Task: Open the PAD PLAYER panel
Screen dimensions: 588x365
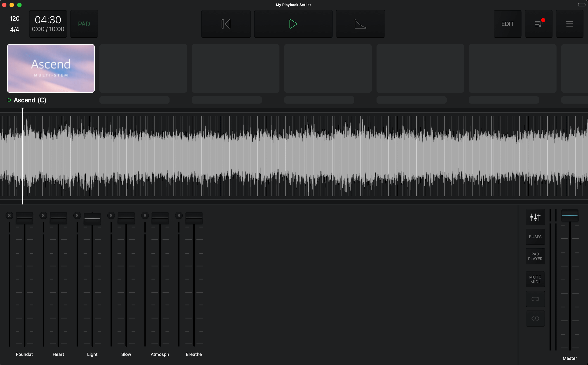Action: 535,256
